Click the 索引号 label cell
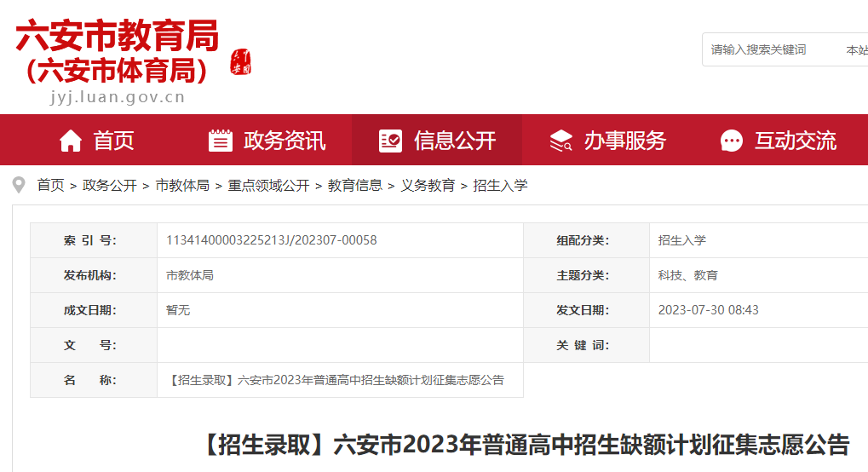 tap(94, 240)
